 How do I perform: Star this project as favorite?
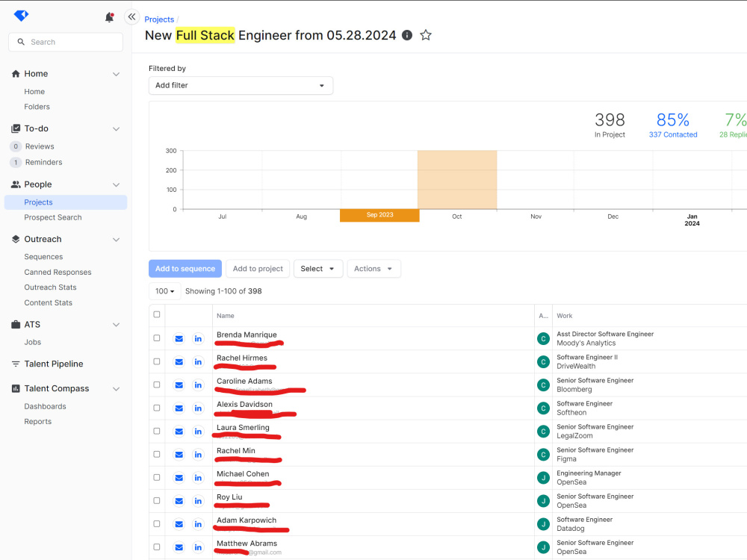pyautogui.click(x=426, y=35)
